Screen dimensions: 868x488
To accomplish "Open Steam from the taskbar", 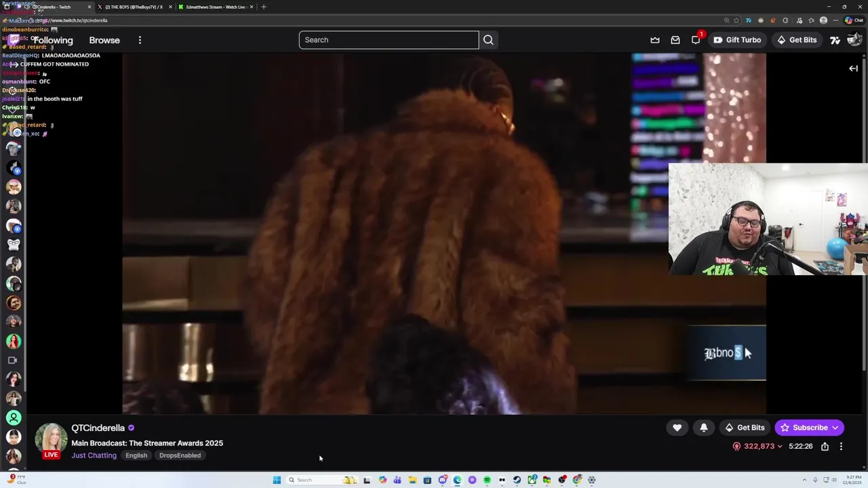I will 517,480.
